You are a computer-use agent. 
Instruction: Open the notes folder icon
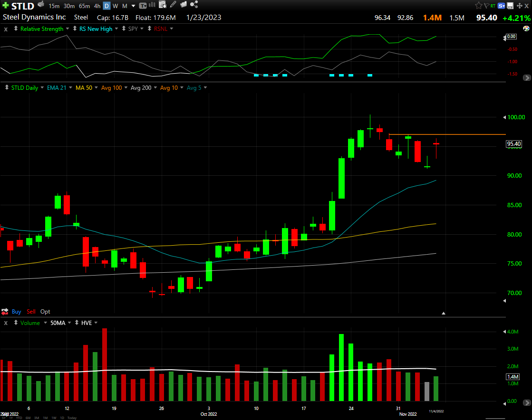184,4
